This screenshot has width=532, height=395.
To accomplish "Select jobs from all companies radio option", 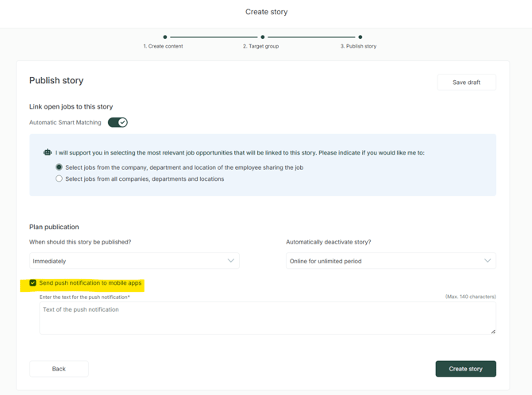I will (59, 179).
